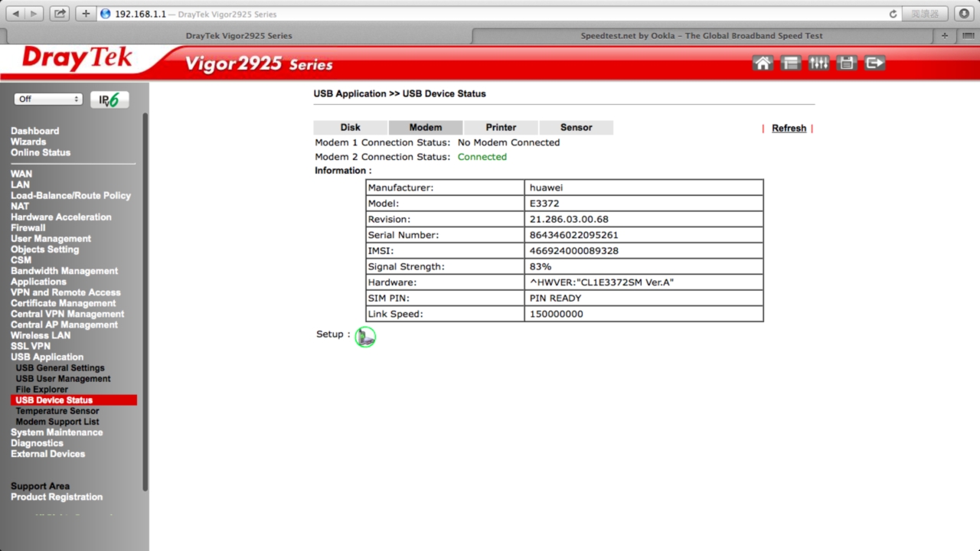The height and width of the screenshot is (551, 980).
Task: Click the Safari share button
Action: click(x=60, y=14)
